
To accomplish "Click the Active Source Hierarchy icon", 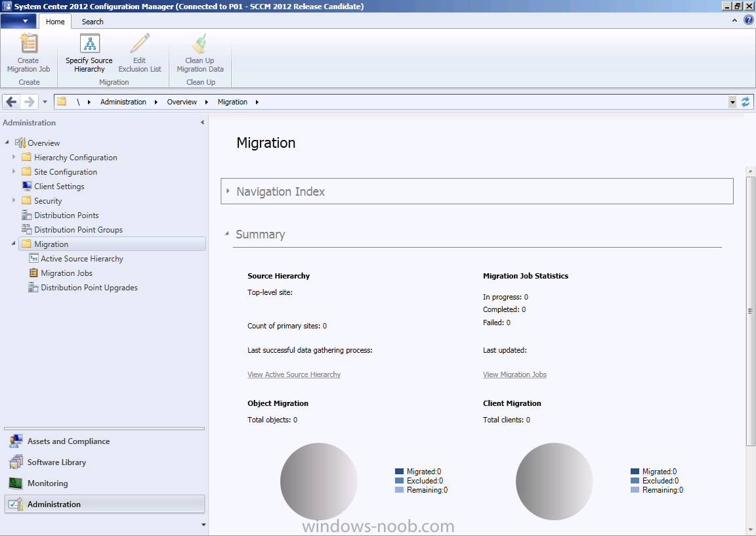I will click(33, 258).
